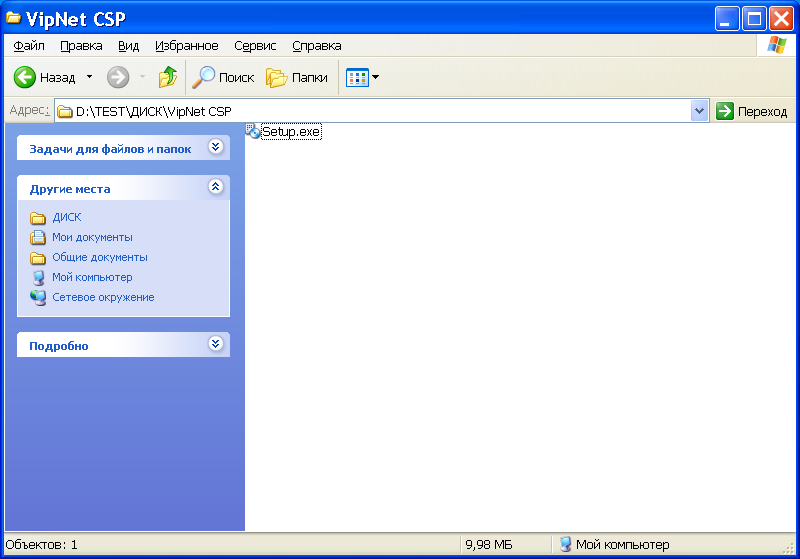
Task: Click the Мои документы sidebar icon
Action: (38, 237)
